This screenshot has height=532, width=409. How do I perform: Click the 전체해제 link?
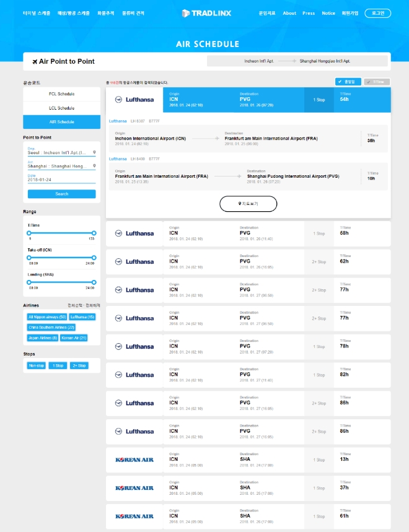click(93, 305)
